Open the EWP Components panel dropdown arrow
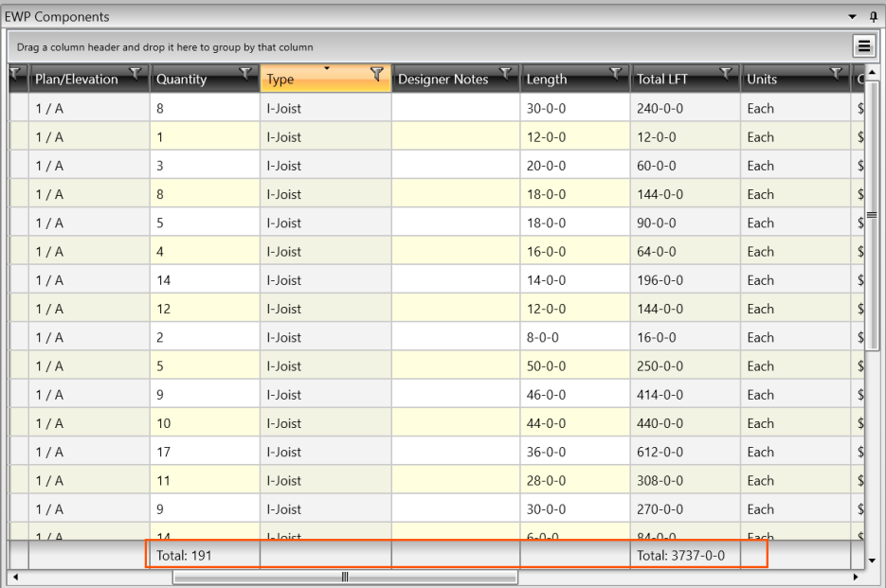 [853, 17]
